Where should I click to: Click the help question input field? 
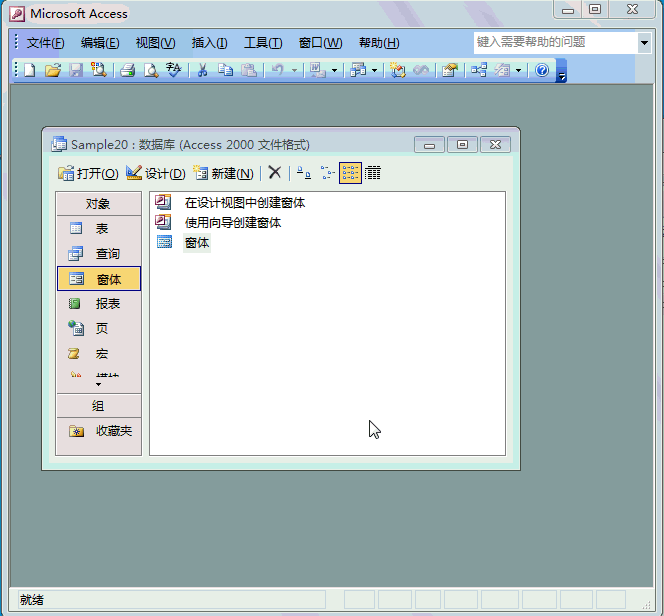tap(556, 42)
